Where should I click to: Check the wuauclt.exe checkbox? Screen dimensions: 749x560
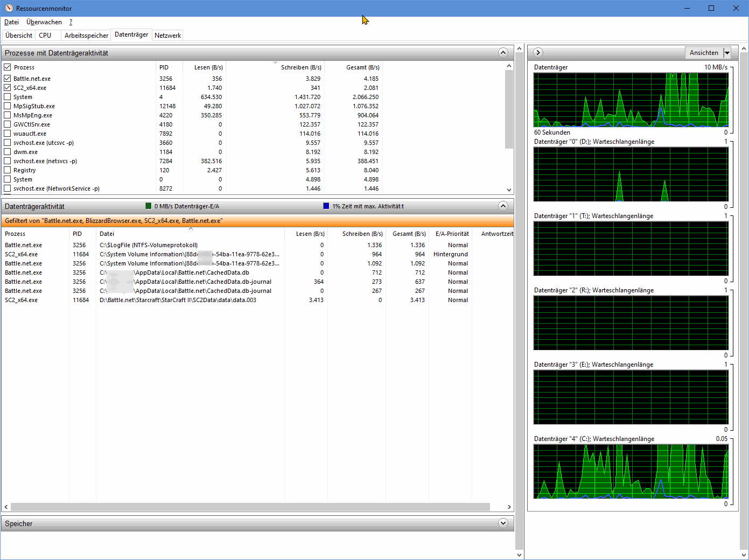coord(8,134)
